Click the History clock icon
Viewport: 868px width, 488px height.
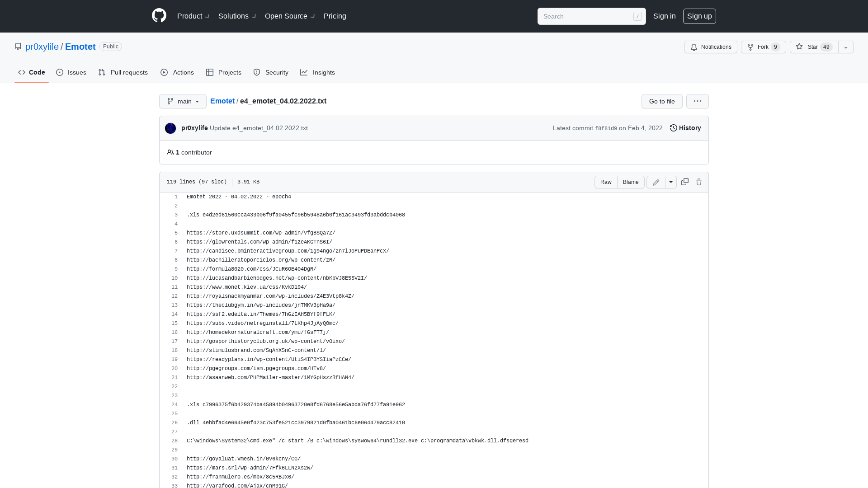coord(674,128)
